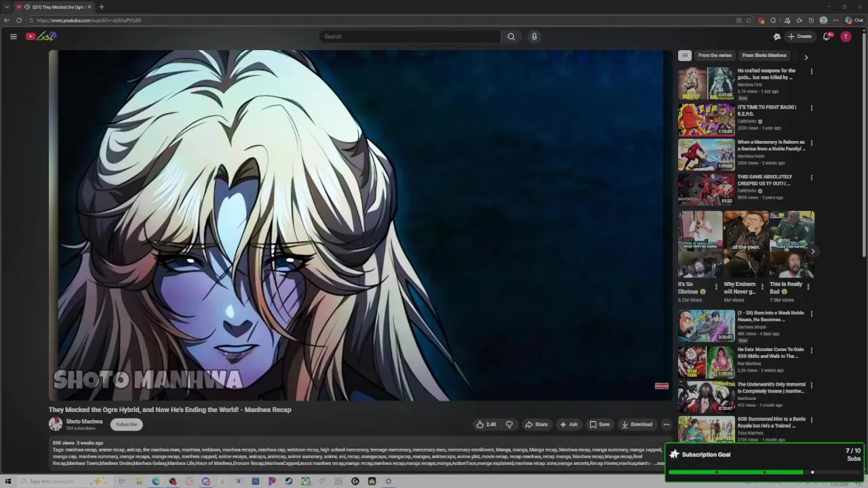868x488 pixels.
Task: Open browser profile avatar
Action: 823,20
